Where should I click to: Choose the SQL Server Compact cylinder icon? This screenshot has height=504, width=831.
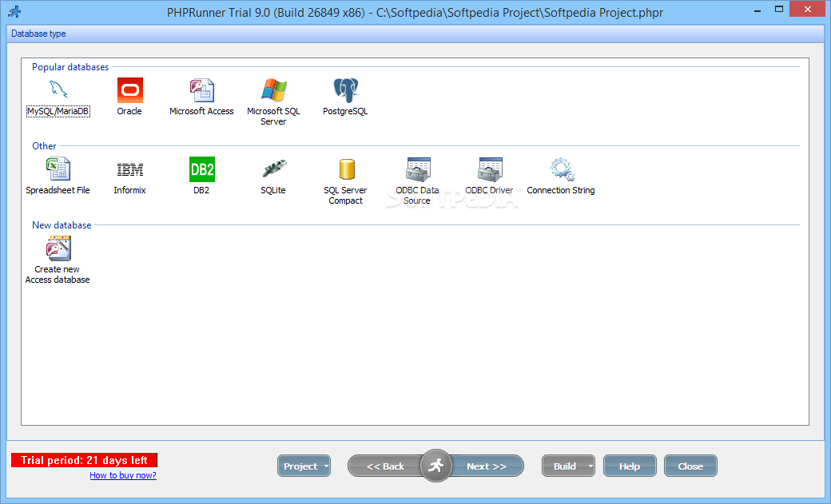(347, 169)
